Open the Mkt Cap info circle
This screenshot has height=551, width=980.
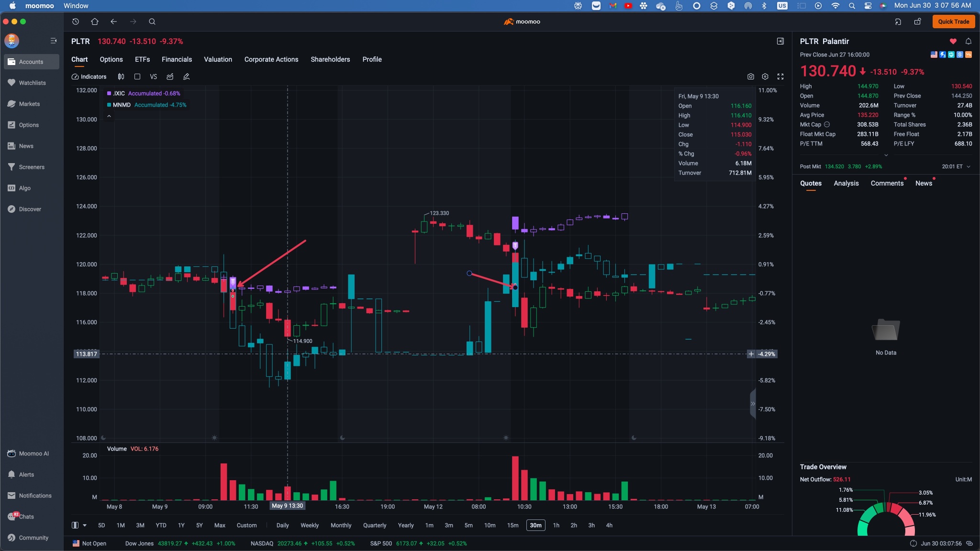(x=827, y=124)
